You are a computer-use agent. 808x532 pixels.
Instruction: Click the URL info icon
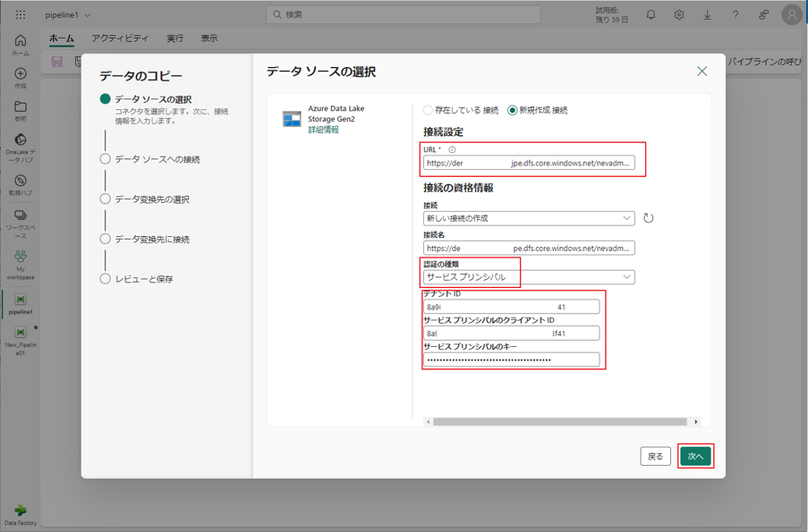[x=452, y=150]
